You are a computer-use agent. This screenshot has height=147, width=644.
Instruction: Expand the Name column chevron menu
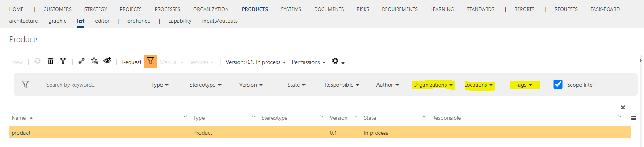(185, 117)
